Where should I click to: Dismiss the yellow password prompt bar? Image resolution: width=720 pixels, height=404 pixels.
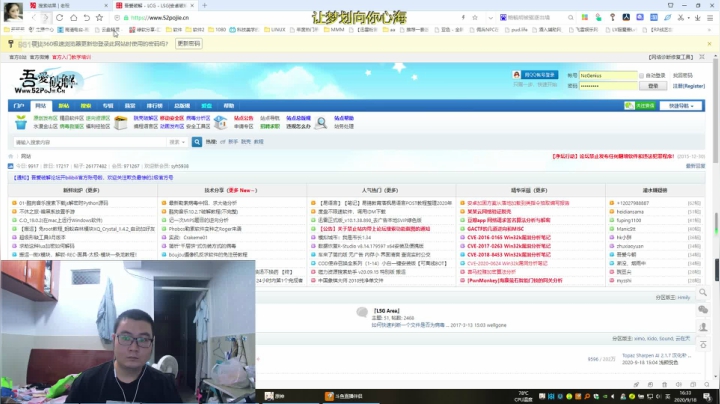pyautogui.click(x=709, y=44)
